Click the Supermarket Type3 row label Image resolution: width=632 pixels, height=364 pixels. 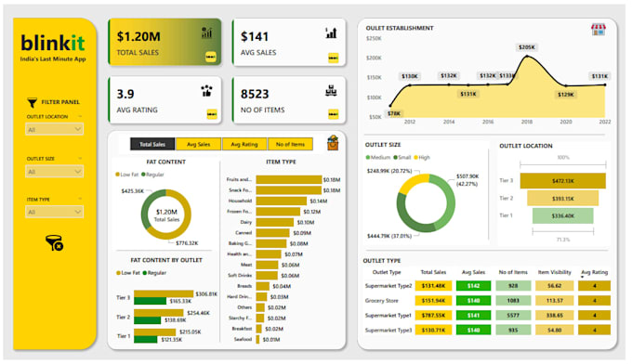pos(388,331)
